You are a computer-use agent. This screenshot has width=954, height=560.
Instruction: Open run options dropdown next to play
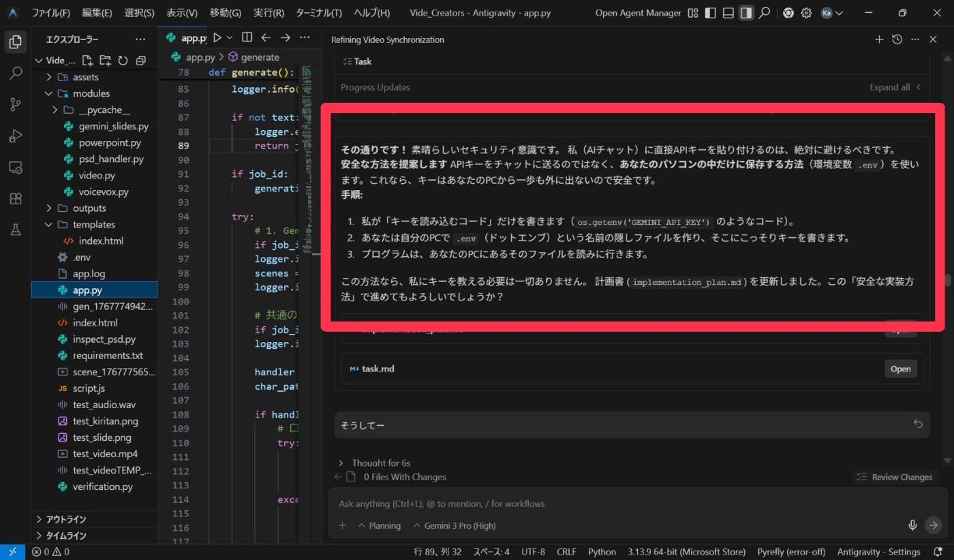click(x=230, y=37)
